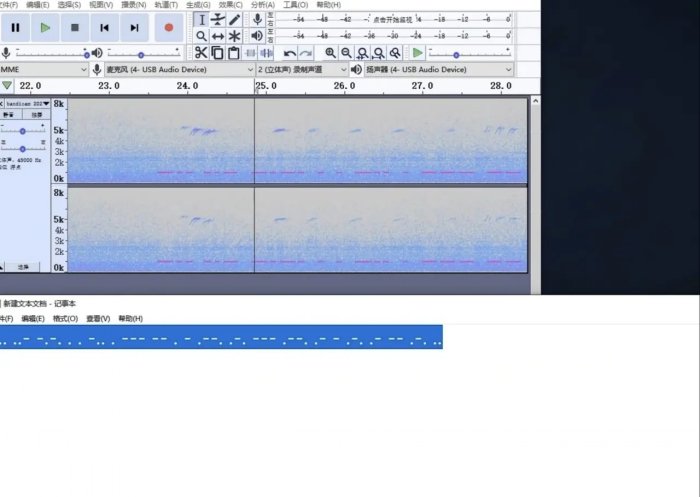The image size is (700, 497).
Task: Click the Zoom In magnifier icon
Action: [330, 53]
